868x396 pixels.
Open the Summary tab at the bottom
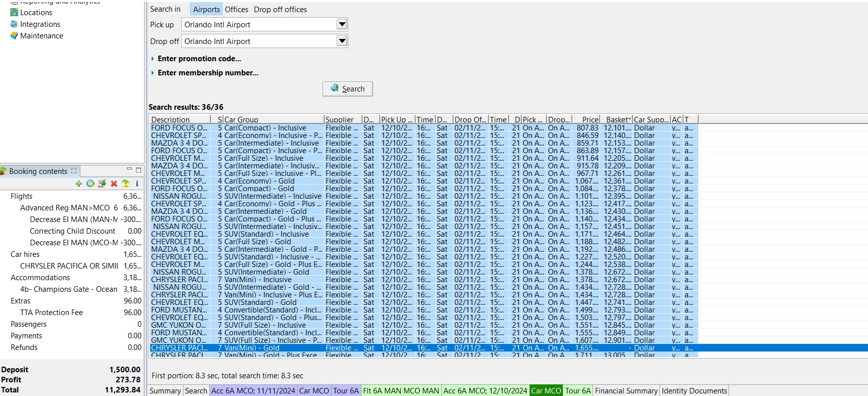pos(165,390)
